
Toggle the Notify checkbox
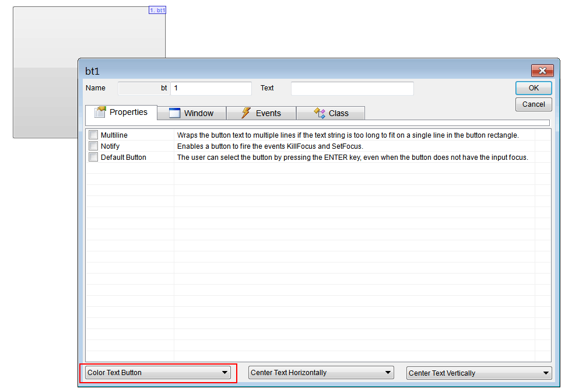[93, 146]
